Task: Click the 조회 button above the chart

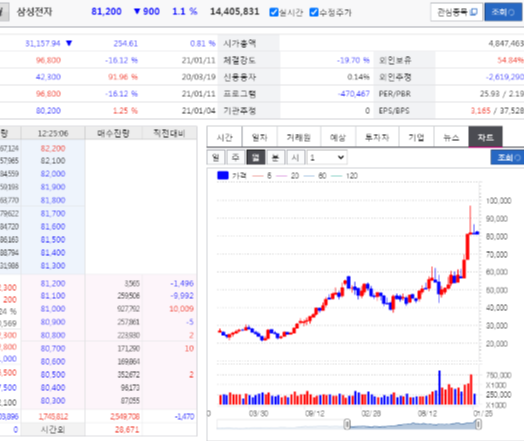Action: point(509,157)
